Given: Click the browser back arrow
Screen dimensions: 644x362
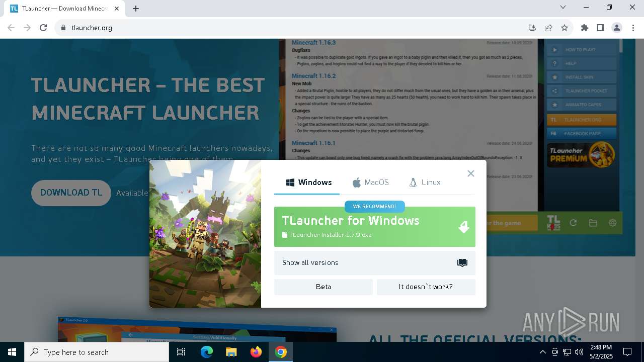Looking at the screenshot, I should pyautogui.click(x=11, y=28).
